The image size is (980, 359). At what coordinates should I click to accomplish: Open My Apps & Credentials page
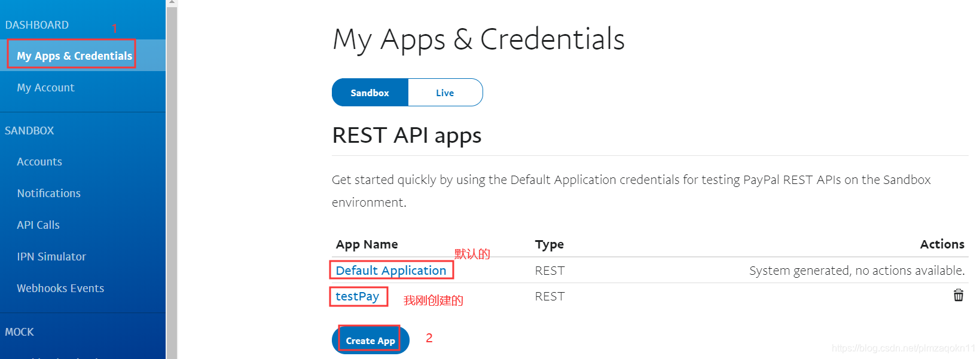click(x=74, y=56)
